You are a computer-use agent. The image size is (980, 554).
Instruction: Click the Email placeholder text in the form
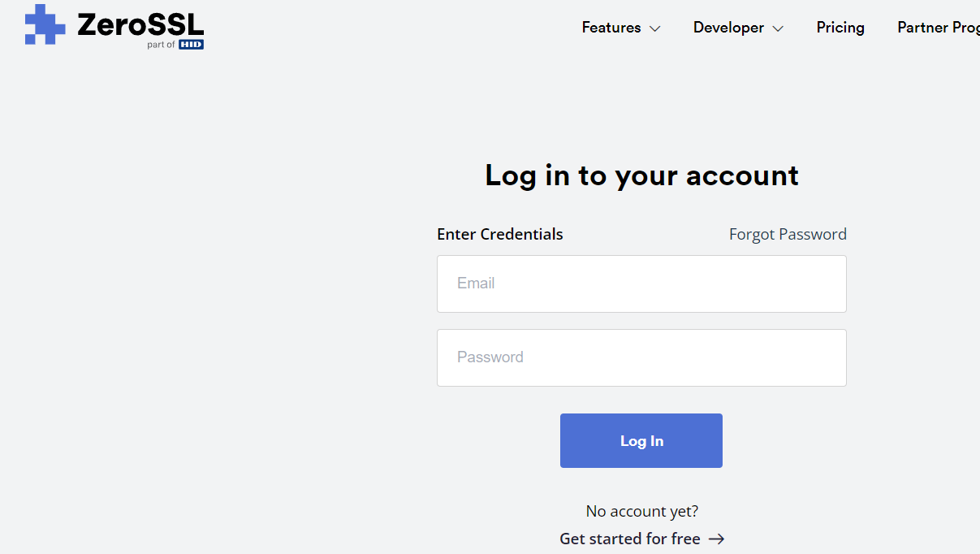pyautogui.click(x=476, y=283)
